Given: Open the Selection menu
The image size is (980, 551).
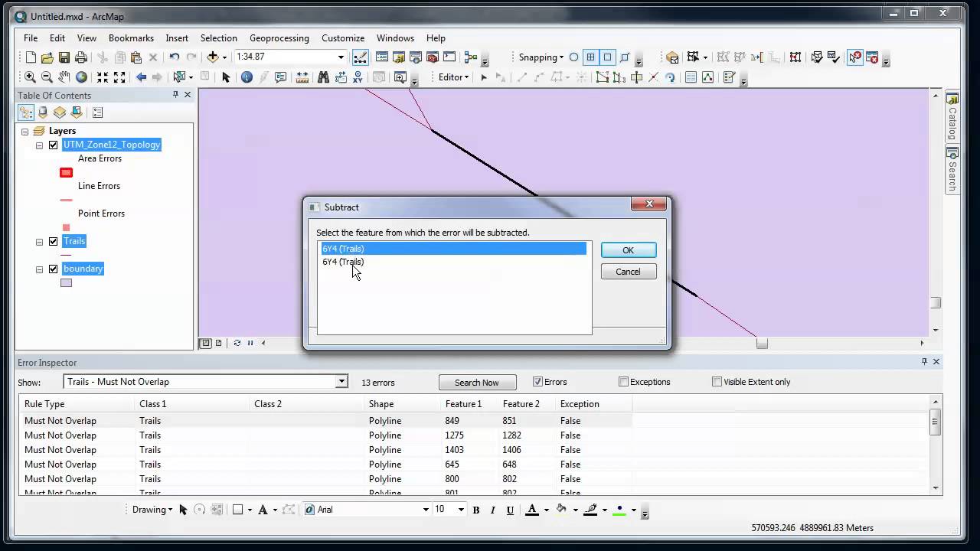Looking at the screenshot, I should pos(219,38).
